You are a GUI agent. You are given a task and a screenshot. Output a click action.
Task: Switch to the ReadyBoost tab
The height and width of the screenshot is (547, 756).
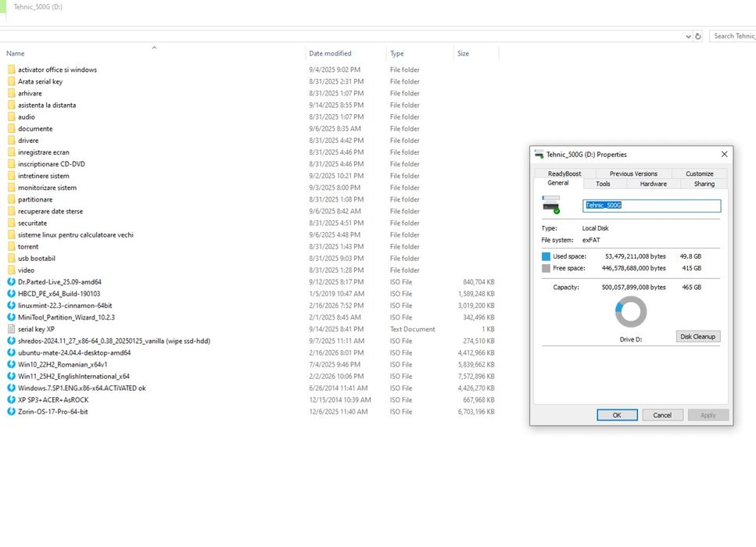point(564,173)
